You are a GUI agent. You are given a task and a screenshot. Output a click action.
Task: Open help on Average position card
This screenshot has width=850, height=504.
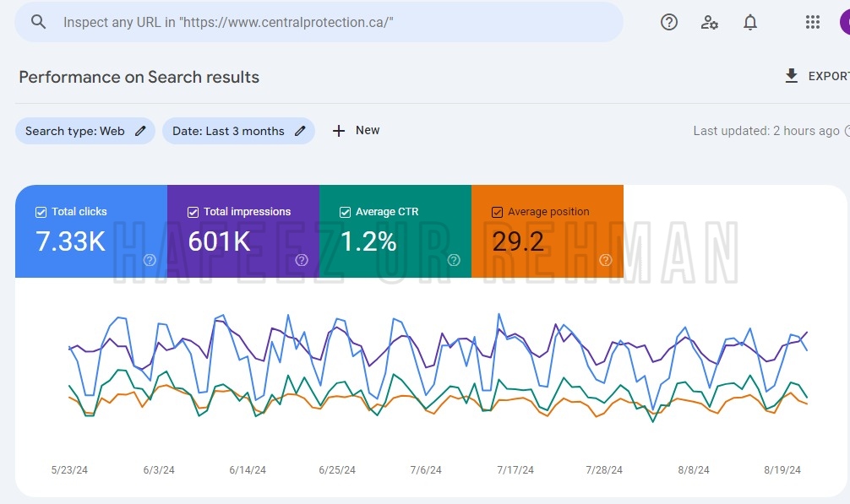[606, 260]
